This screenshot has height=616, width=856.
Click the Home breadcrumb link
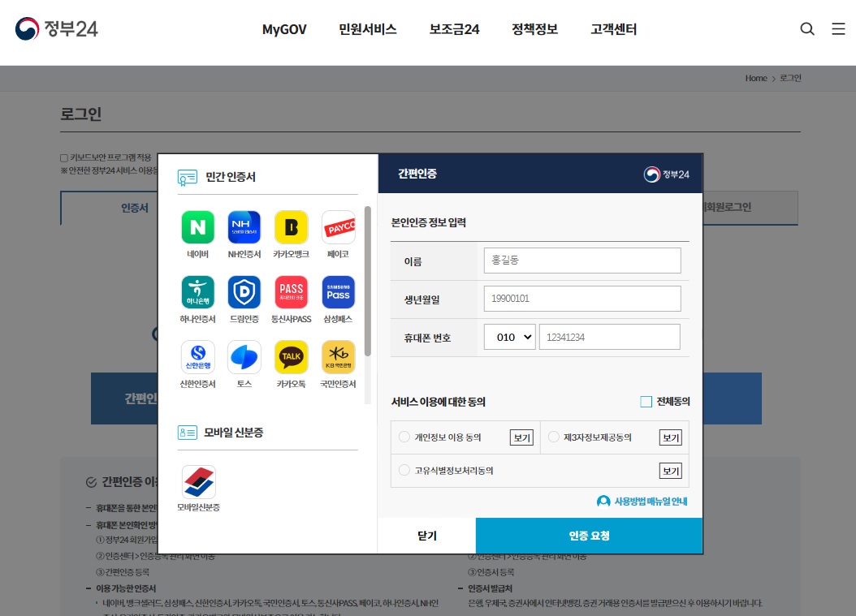coord(756,78)
